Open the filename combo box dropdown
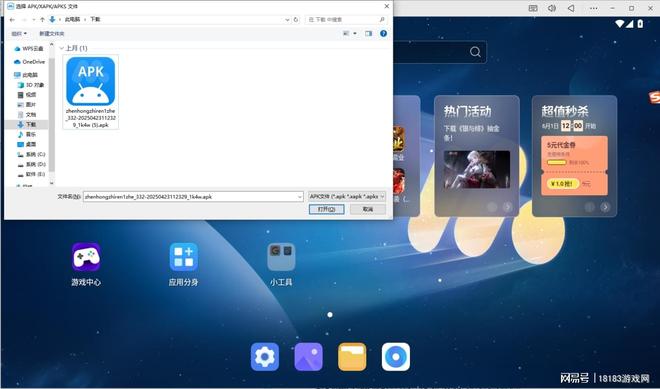 click(x=300, y=197)
